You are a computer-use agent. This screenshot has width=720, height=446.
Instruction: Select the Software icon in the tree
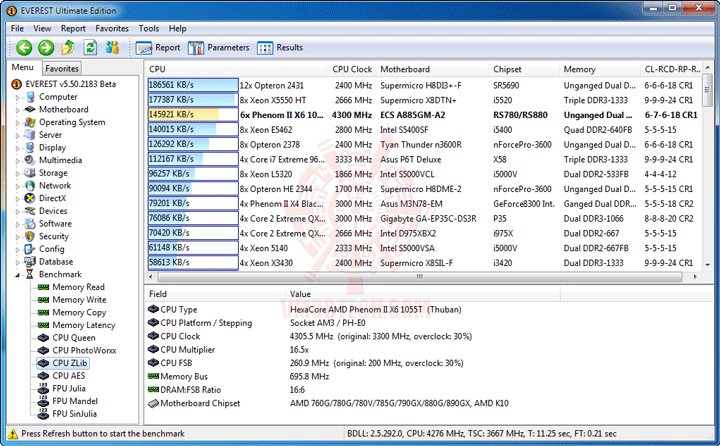coord(30,224)
